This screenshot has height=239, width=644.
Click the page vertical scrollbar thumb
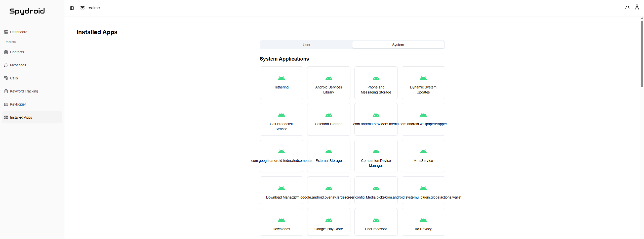[x=642, y=54]
